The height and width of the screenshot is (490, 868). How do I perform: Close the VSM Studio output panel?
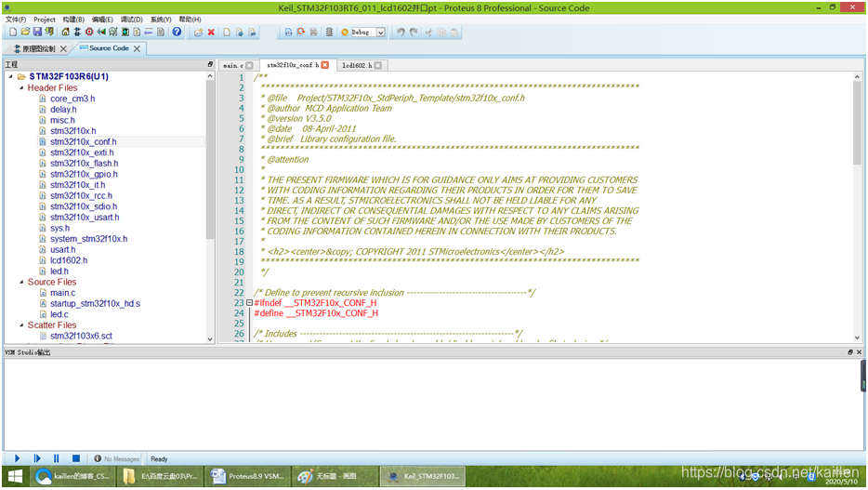coord(859,352)
